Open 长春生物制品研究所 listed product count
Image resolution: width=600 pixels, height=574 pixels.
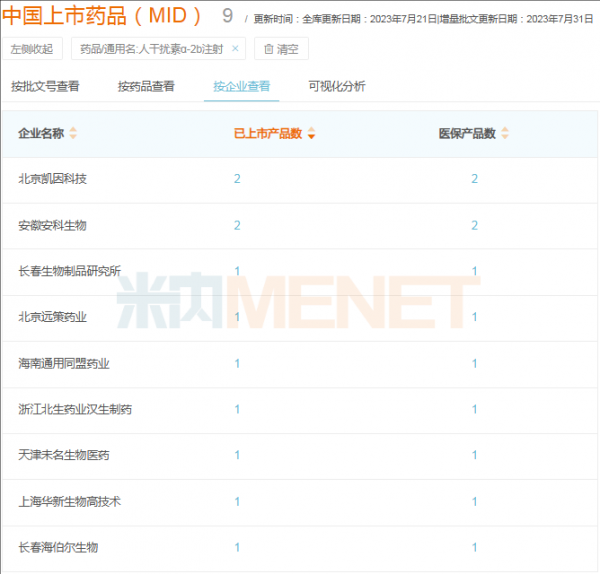coord(237,271)
